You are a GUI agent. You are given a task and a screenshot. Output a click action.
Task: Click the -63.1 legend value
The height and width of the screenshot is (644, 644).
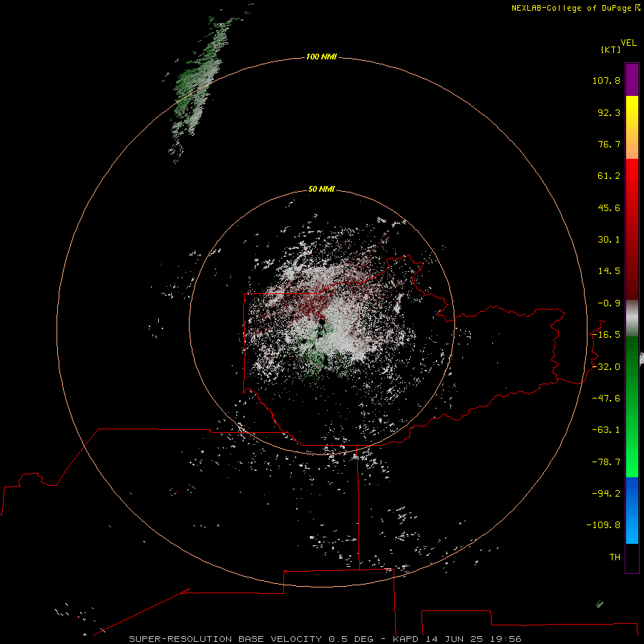coord(606,430)
